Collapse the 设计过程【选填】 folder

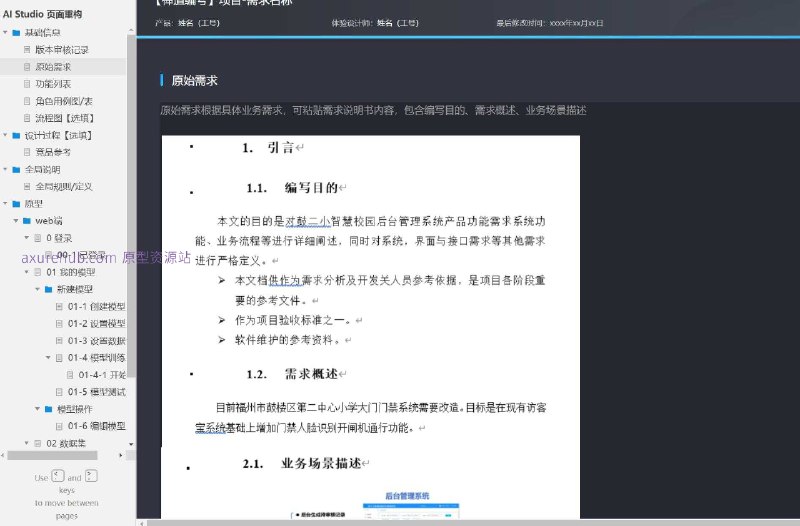[6, 135]
